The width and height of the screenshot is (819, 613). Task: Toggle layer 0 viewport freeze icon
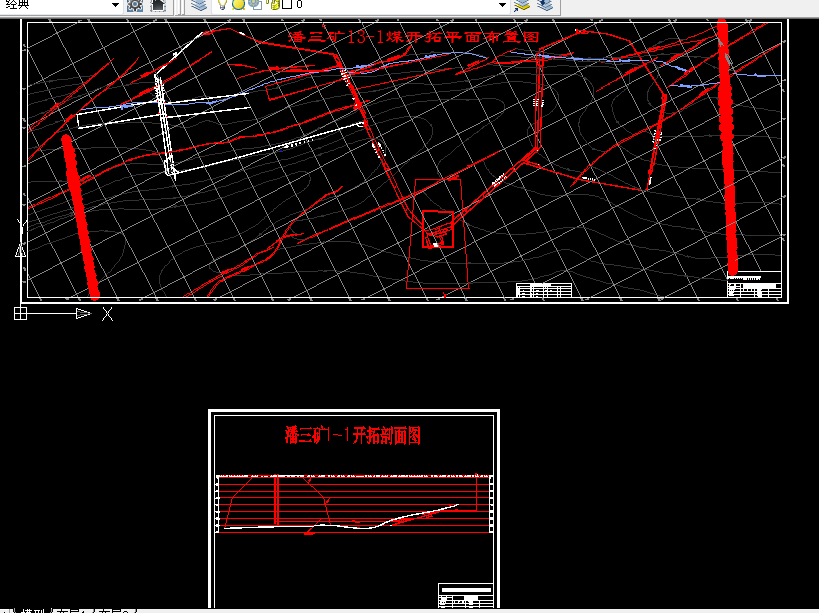coord(255,5)
